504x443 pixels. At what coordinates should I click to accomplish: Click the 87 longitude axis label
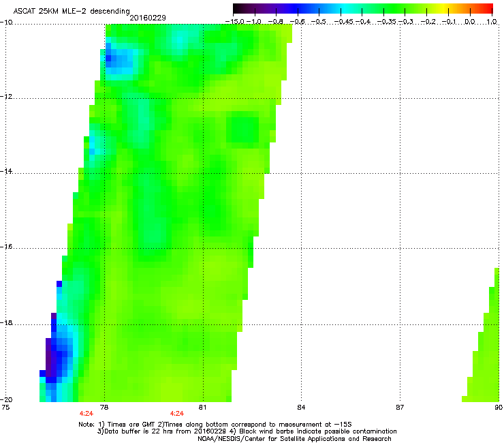click(400, 408)
